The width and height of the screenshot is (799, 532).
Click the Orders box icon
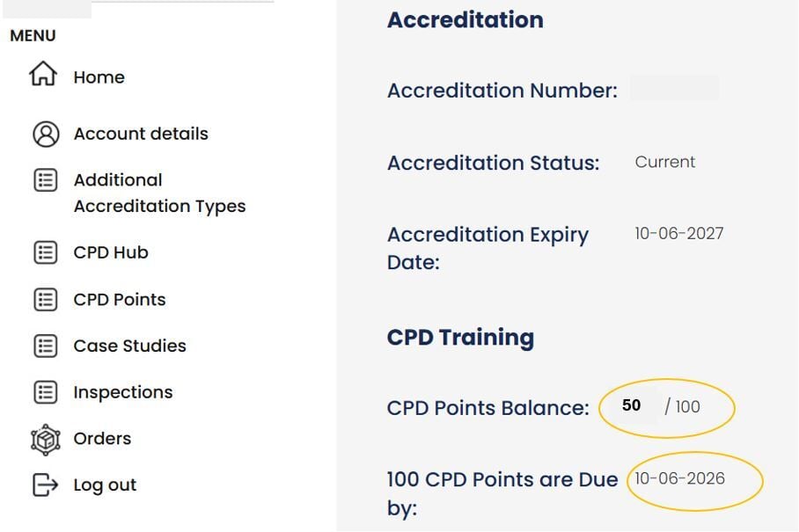tap(45, 439)
